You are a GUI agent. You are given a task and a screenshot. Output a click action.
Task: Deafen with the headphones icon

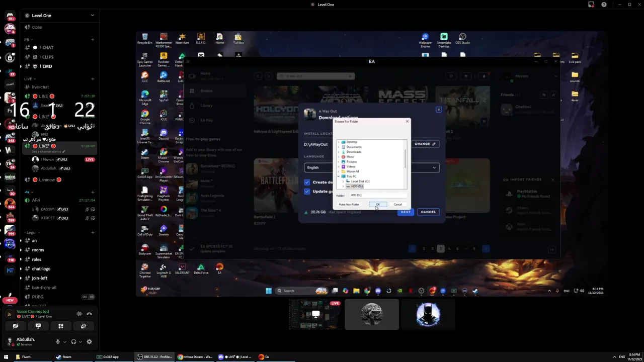point(73,342)
